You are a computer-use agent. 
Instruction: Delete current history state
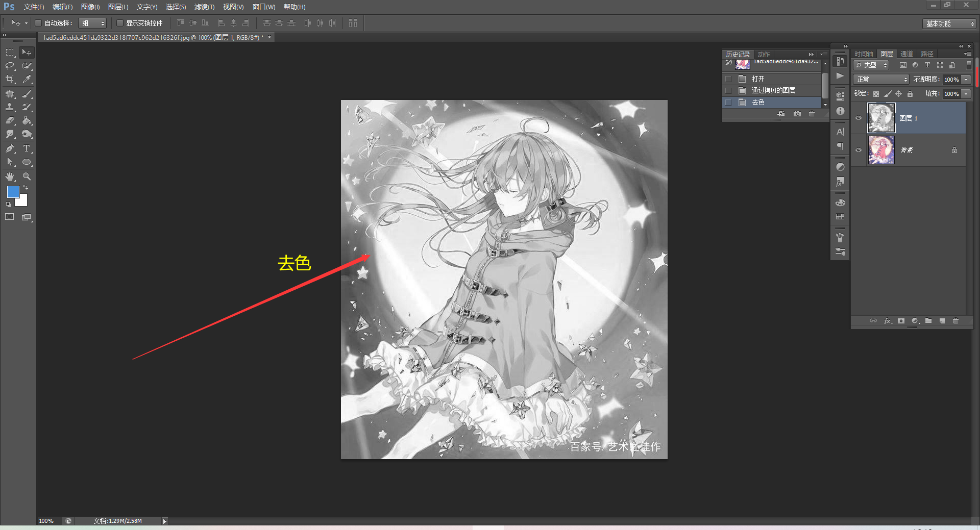tap(812, 114)
